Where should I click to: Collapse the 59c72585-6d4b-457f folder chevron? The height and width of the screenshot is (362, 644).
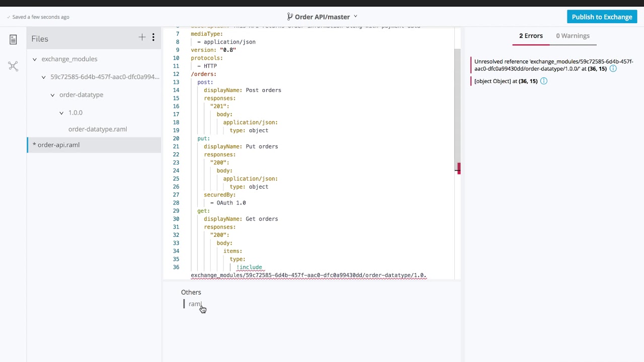click(x=44, y=77)
